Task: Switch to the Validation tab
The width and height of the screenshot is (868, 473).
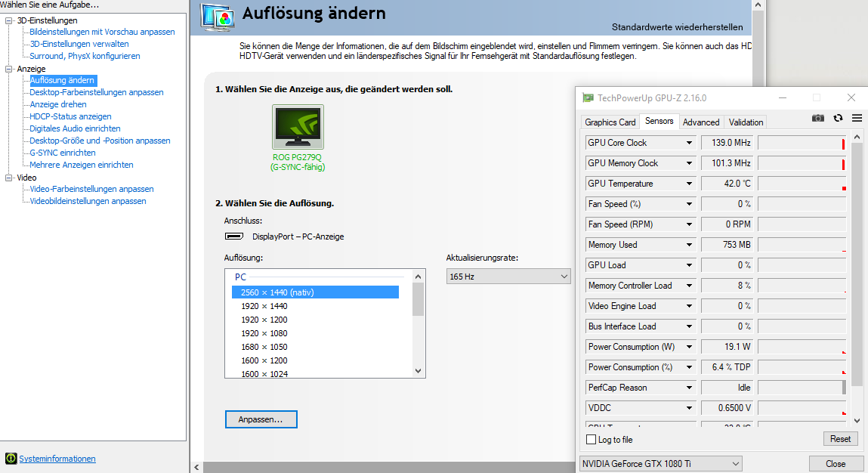Action: coord(746,122)
